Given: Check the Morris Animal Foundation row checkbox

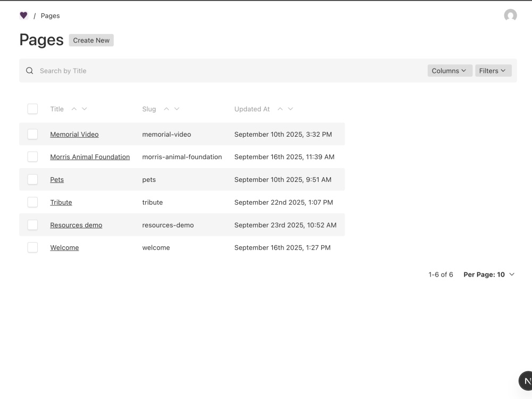Looking at the screenshot, I should (x=32, y=157).
